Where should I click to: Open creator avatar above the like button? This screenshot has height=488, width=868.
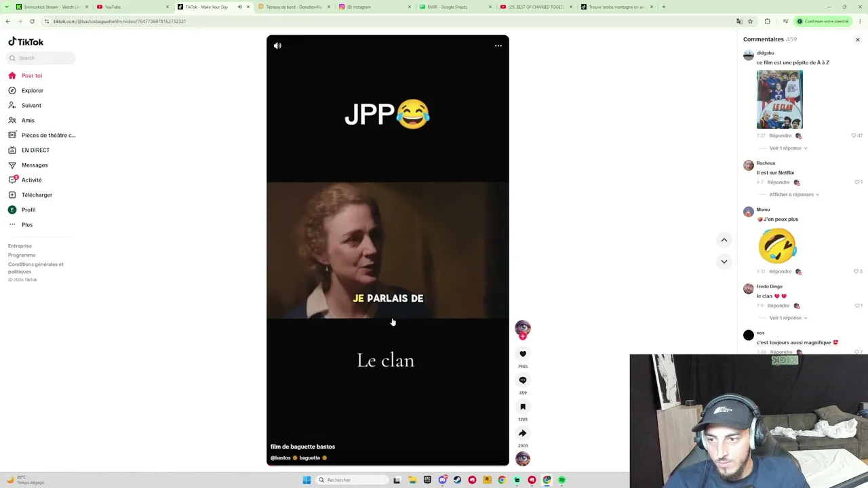point(523,329)
